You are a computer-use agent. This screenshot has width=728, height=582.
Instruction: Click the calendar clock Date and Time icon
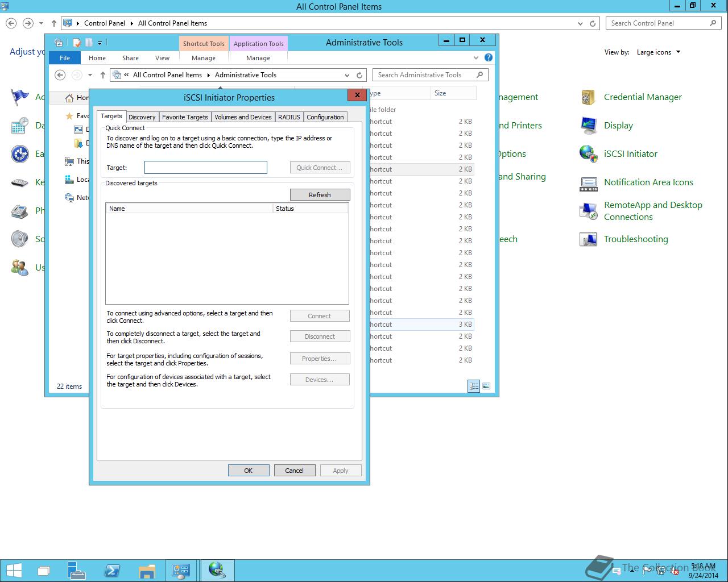point(20,126)
